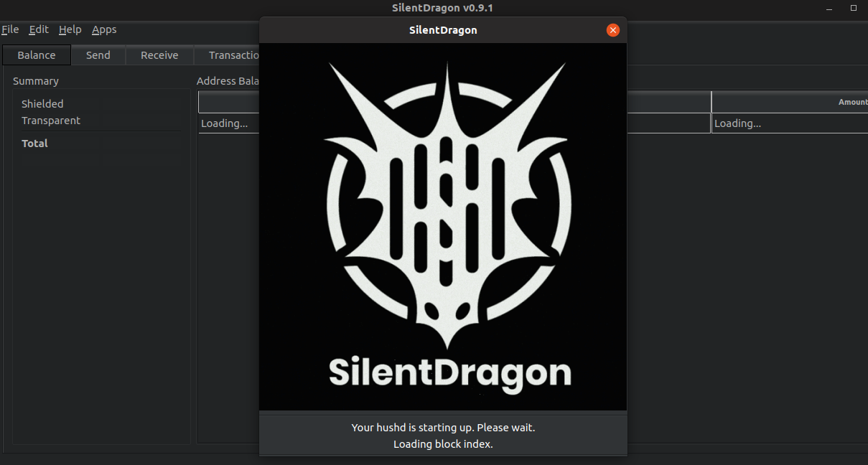Click the Address Balances heading
Viewport: 868px width, 465px height.
228,81
